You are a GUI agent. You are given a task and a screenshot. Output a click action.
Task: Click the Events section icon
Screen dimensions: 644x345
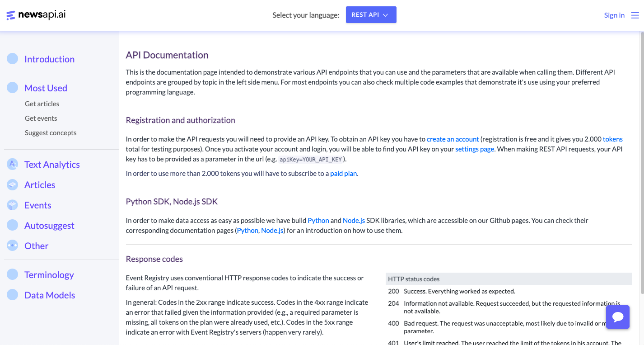coord(13,205)
